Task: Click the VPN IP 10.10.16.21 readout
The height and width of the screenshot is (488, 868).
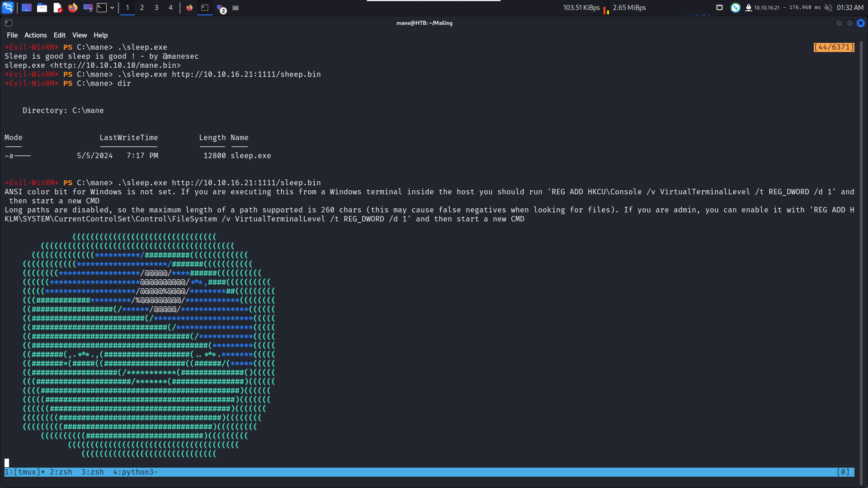Action: 767,8
